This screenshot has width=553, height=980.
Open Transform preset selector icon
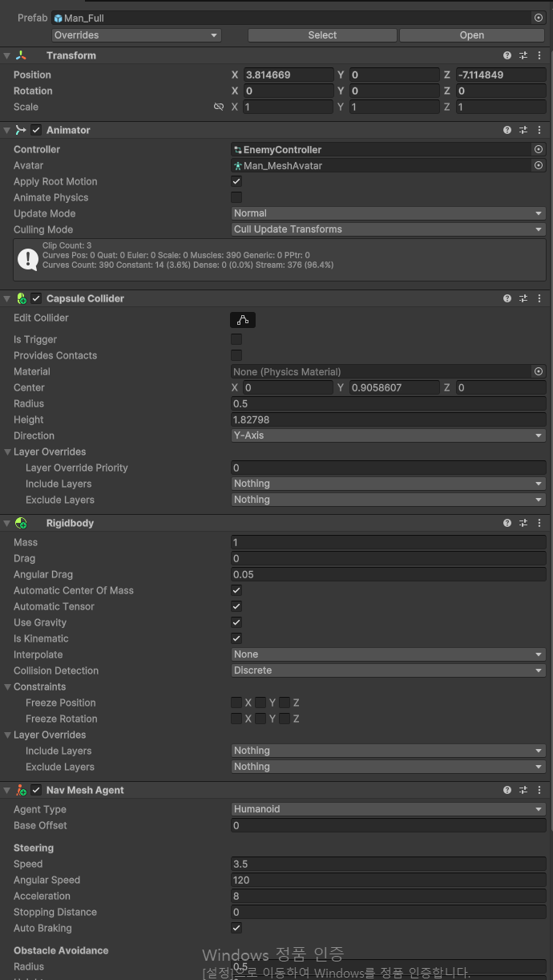[x=523, y=55]
